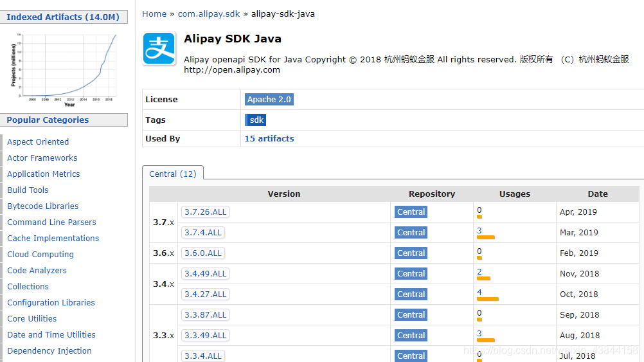Open version 3.4.27.ALL

click(x=206, y=294)
